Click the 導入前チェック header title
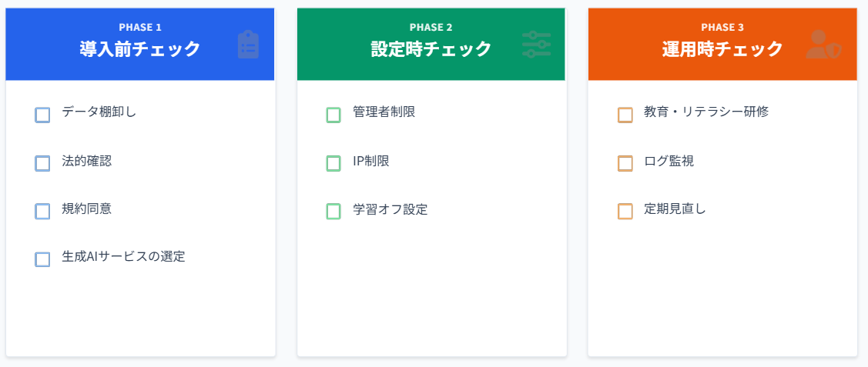Image resolution: width=868 pixels, height=367 pixels. pos(139,49)
